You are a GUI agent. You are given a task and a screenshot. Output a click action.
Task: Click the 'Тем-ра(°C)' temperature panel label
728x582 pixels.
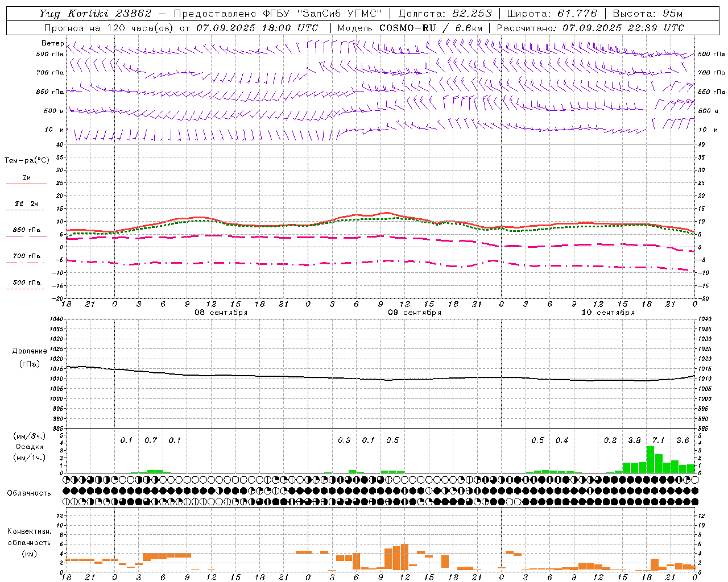(27, 161)
